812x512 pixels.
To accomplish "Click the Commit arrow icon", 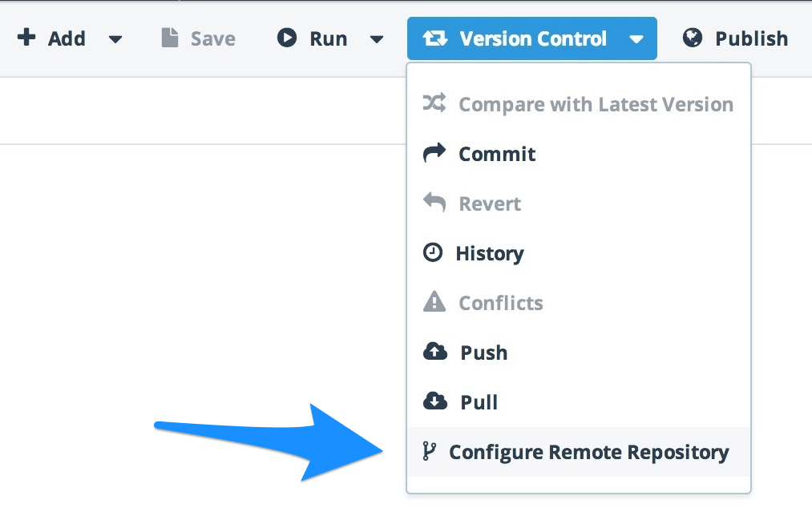I will (x=434, y=153).
